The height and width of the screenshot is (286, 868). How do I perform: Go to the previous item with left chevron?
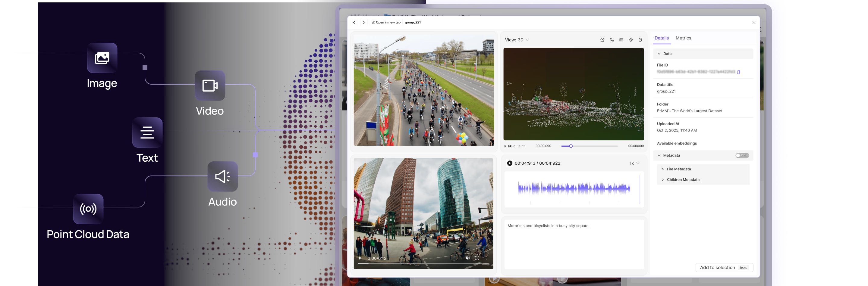coord(354,23)
